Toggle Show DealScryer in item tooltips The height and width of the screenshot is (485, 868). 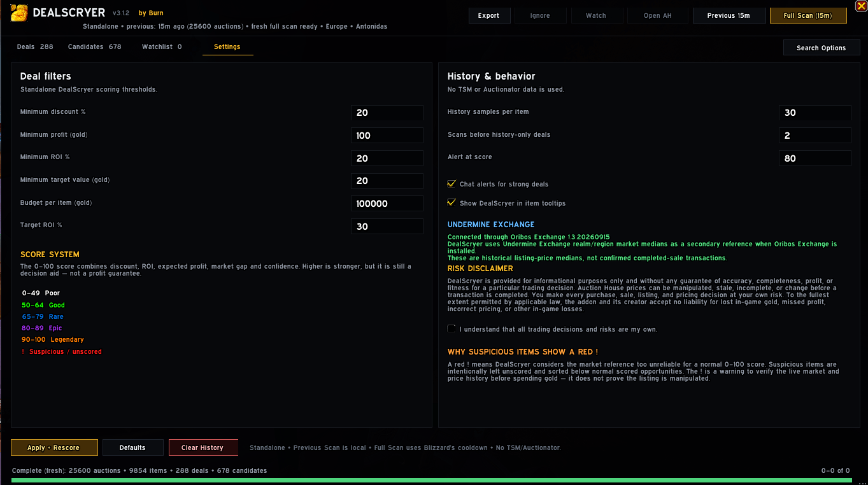point(452,203)
